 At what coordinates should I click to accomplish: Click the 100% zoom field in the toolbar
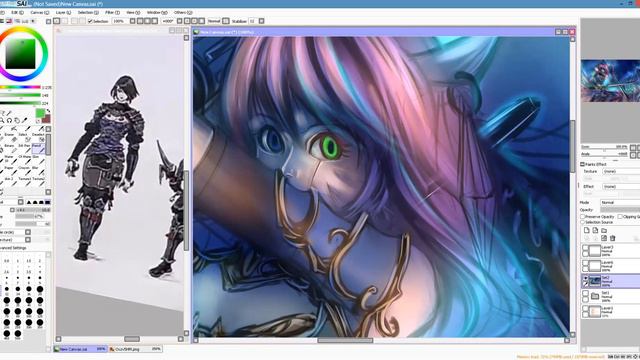119,21
